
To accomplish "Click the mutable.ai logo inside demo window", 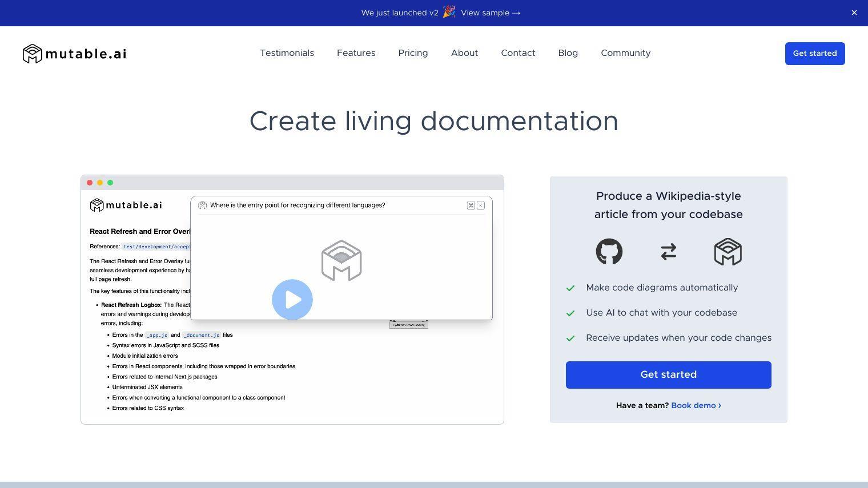I will (x=126, y=205).
